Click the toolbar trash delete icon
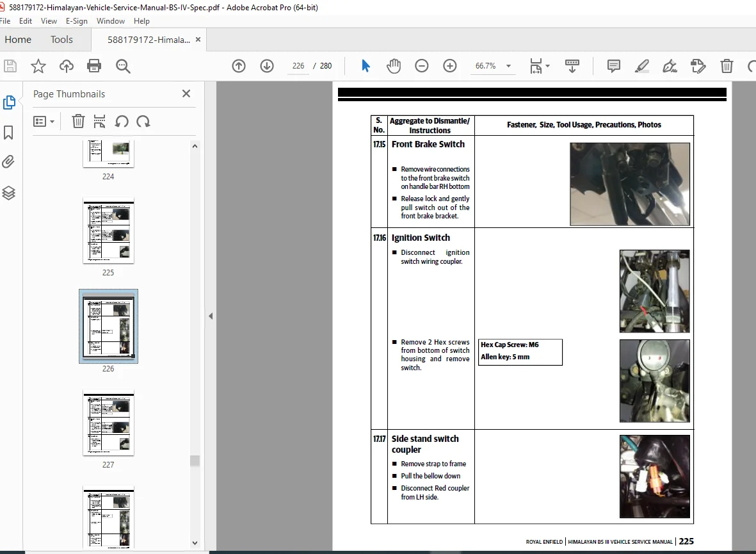This screenshot has width=756, height=554. (727, 66)
